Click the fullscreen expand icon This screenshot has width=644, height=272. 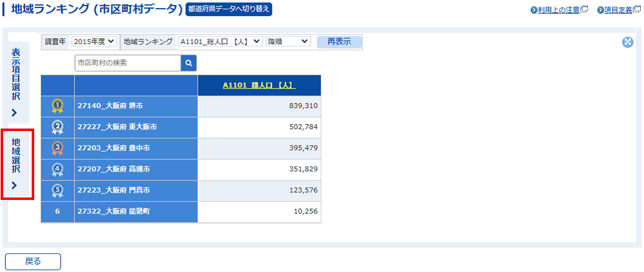click(627, 42)
